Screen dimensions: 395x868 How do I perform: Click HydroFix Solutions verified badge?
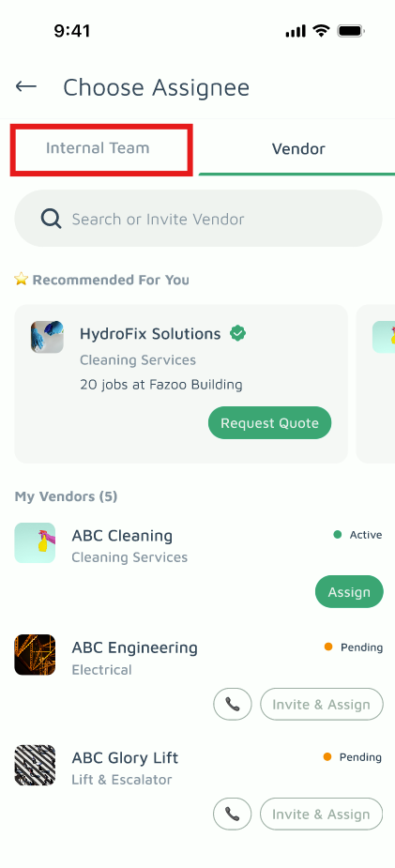point(238,333)
